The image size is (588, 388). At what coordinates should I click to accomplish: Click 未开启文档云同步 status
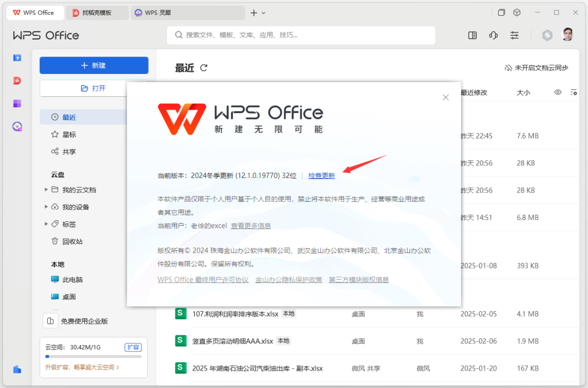click(x=536, y=68)
